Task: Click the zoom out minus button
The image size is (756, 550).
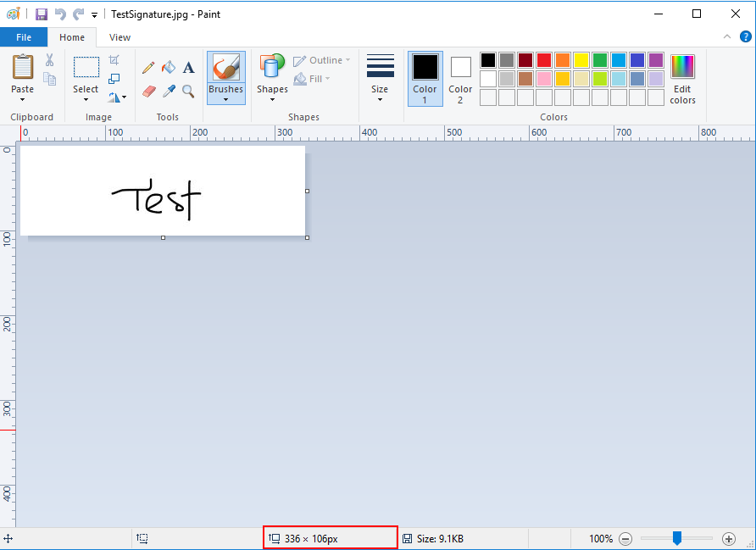Action: [x=625, y=539]
